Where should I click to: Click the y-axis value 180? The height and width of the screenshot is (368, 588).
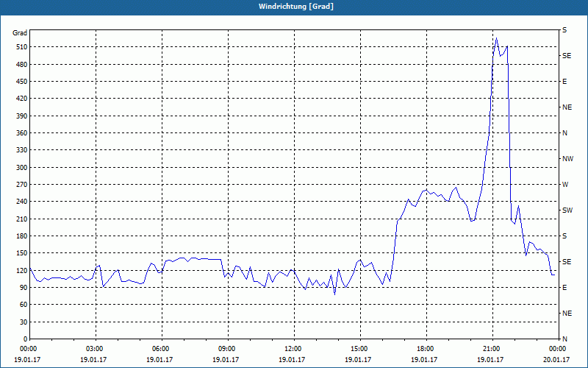(22, 236)
